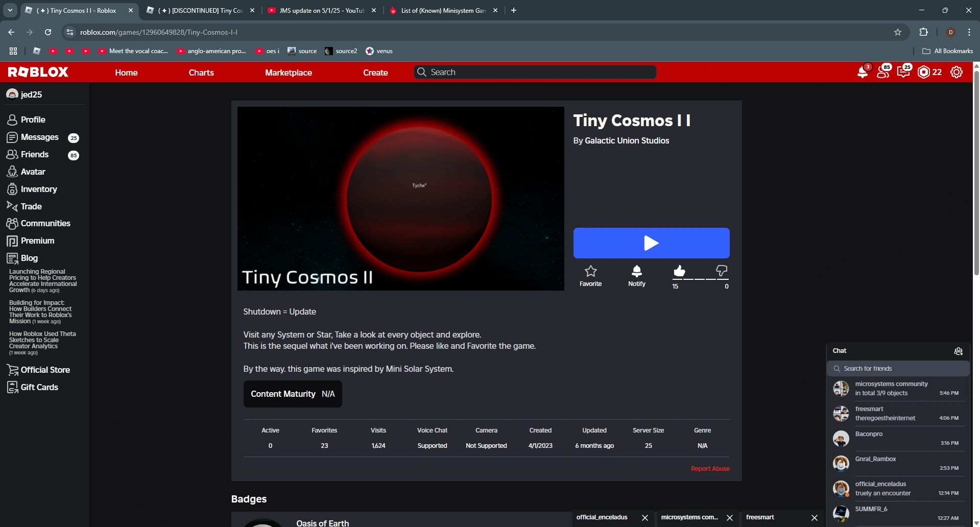Open the new chat icon in the Chat panel

click(958, 351)
